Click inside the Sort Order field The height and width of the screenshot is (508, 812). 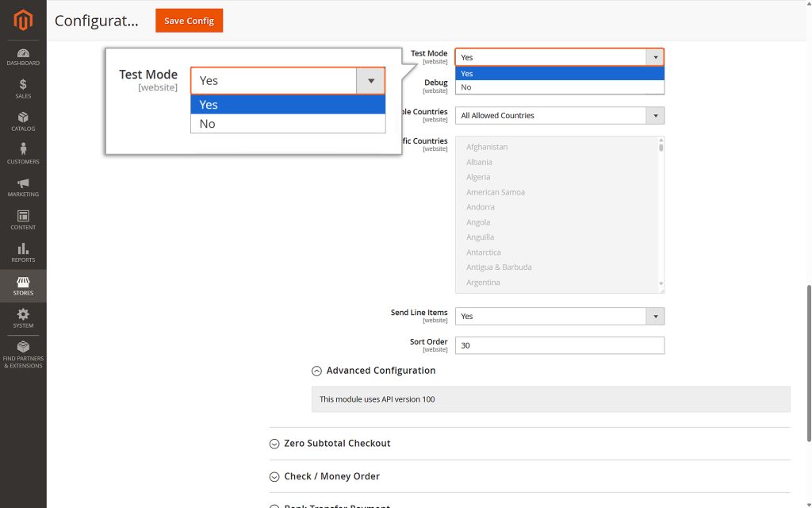pyautogui.click(x=559, y=345)
